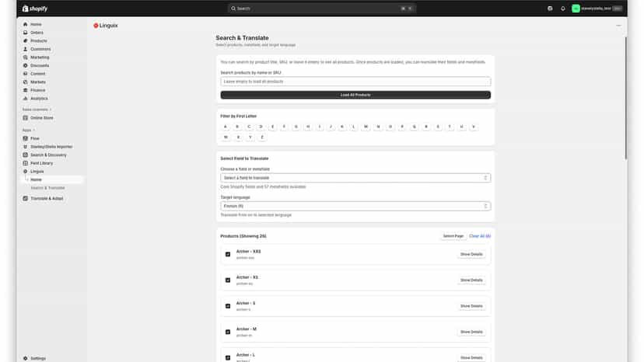Expand the Sales channels section chevron

click(51, 110)
